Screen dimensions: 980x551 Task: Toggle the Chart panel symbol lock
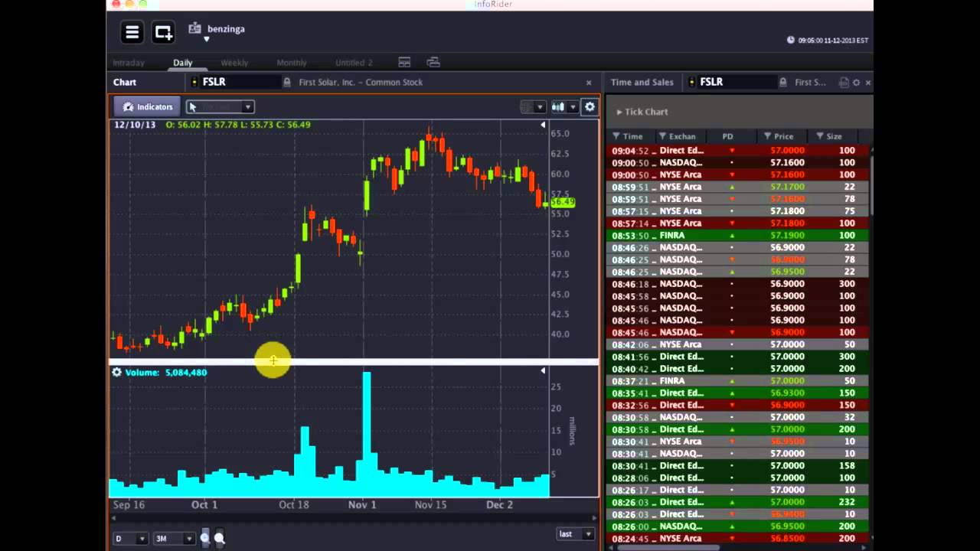287,82
